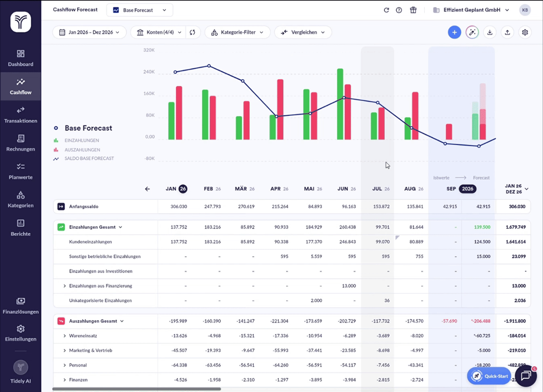Viewport: 543px width, 392px height.
Task: Open Einstellungen in the sidebar
Action: tap(21, 333)
